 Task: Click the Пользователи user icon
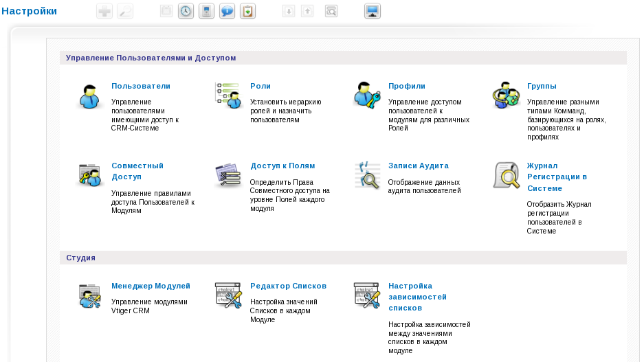(x=89, y=96)
